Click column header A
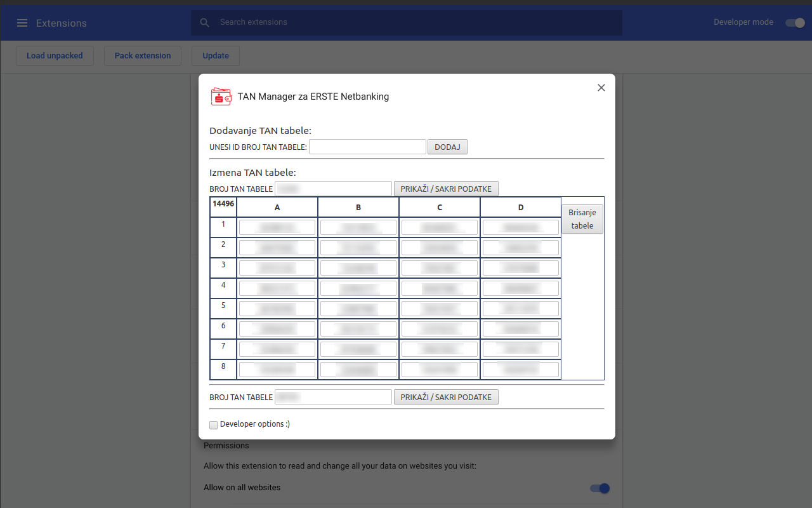Screen dimensions: 812x508 (x=277, y=208)
